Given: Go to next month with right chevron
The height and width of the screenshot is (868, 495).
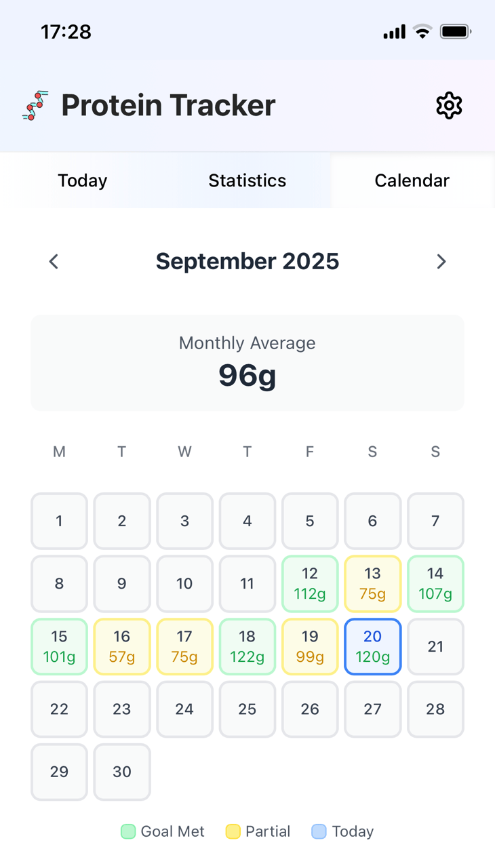Looking at the screenshot, I should [441, 262].
